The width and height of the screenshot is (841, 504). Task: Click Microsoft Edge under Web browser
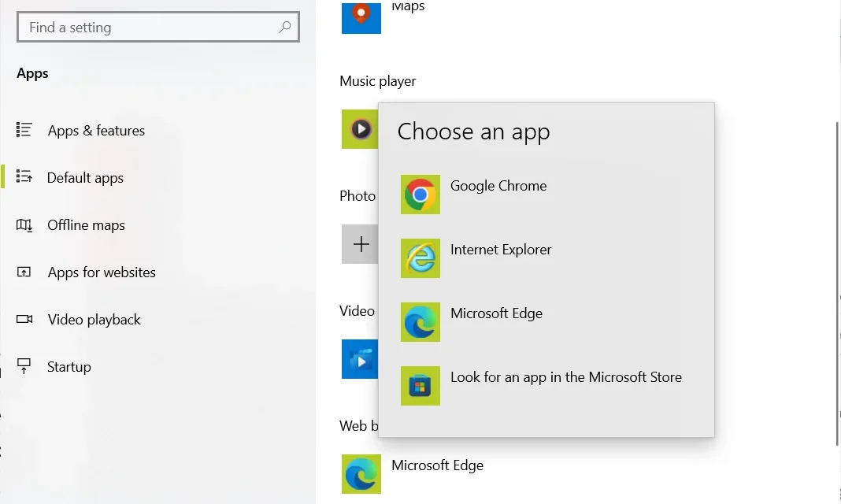click(437, 465)
